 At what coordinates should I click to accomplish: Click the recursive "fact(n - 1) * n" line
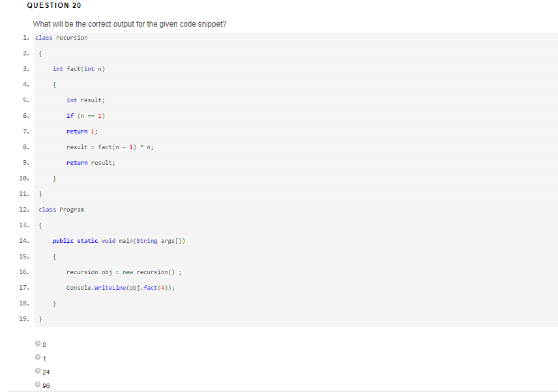[110, 147]
